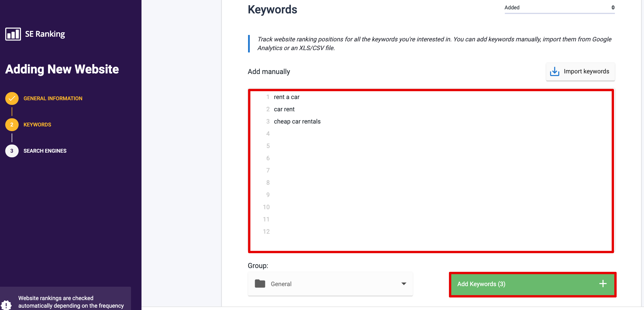Viewport: 644px width, 310px height.
Task: Click the Keywords step number 2 circle
Action: pos(12,125)
